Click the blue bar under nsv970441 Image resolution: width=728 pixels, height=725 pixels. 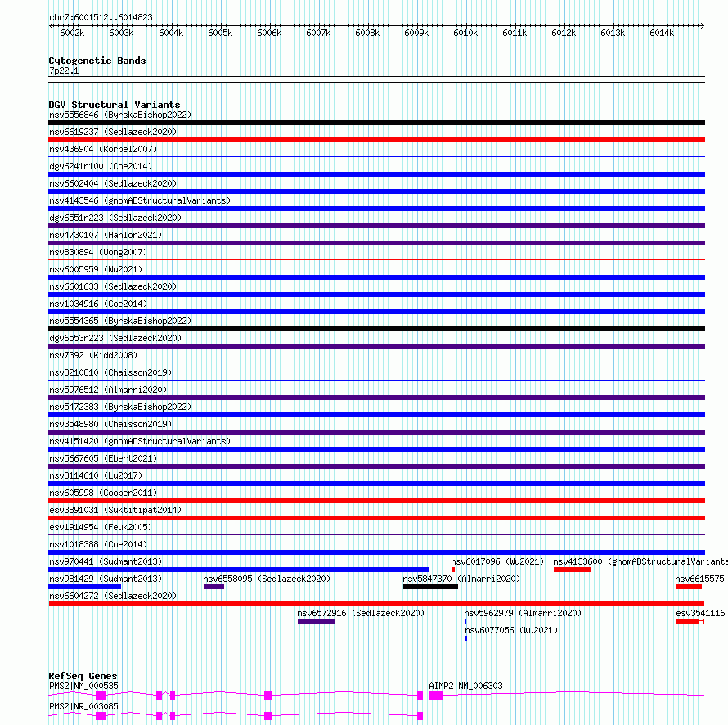(239, 570)
